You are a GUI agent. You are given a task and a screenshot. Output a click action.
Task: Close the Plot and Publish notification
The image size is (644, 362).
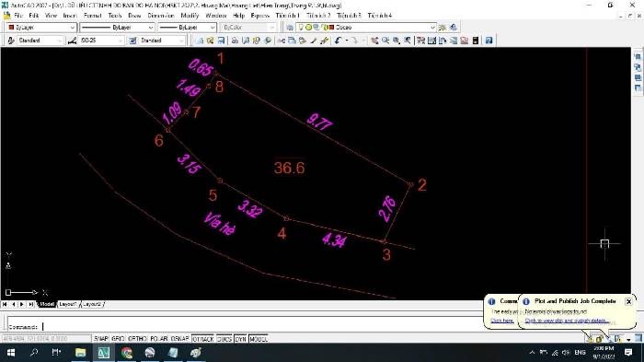coord(628,301)
